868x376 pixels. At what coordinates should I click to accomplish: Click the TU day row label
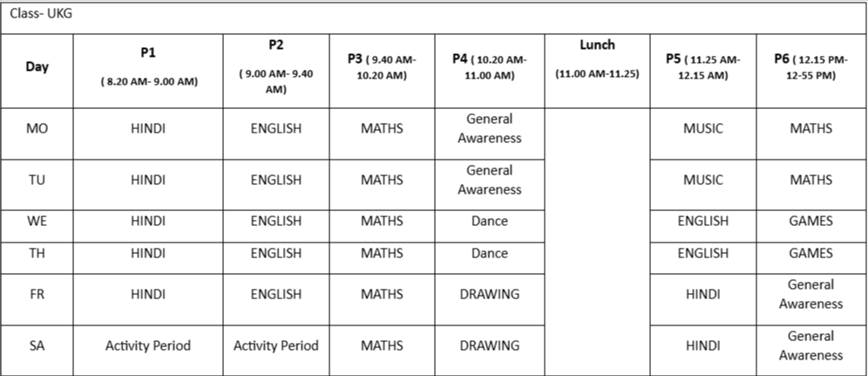[x=37, y=181]
